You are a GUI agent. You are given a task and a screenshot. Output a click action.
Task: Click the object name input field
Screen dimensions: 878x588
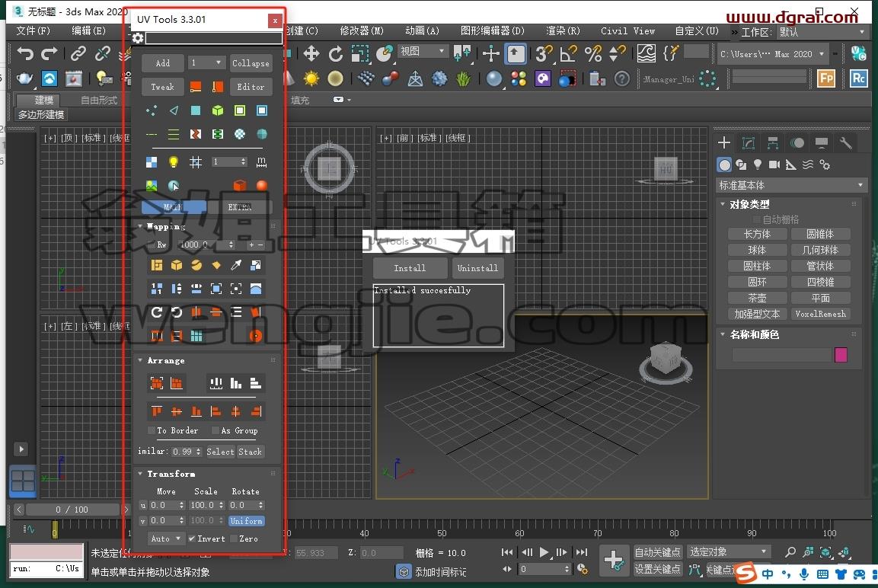point(782,354)
